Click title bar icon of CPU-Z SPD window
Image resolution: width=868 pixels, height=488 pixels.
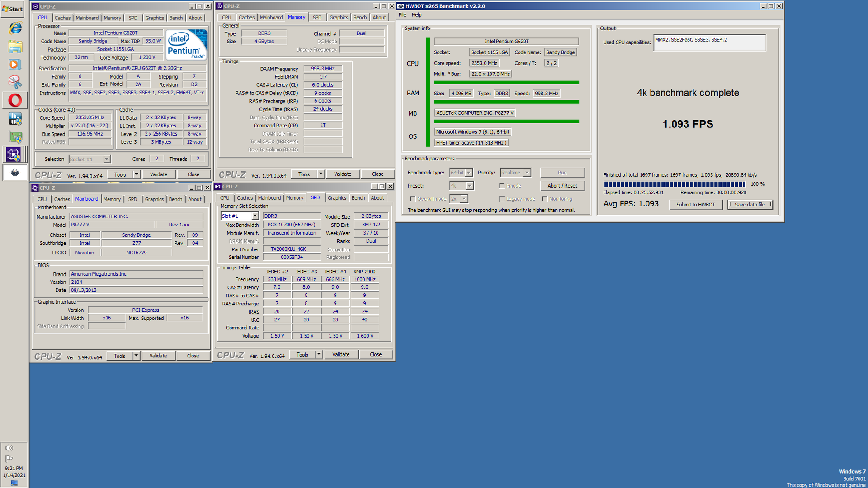[x=218, y=186]
